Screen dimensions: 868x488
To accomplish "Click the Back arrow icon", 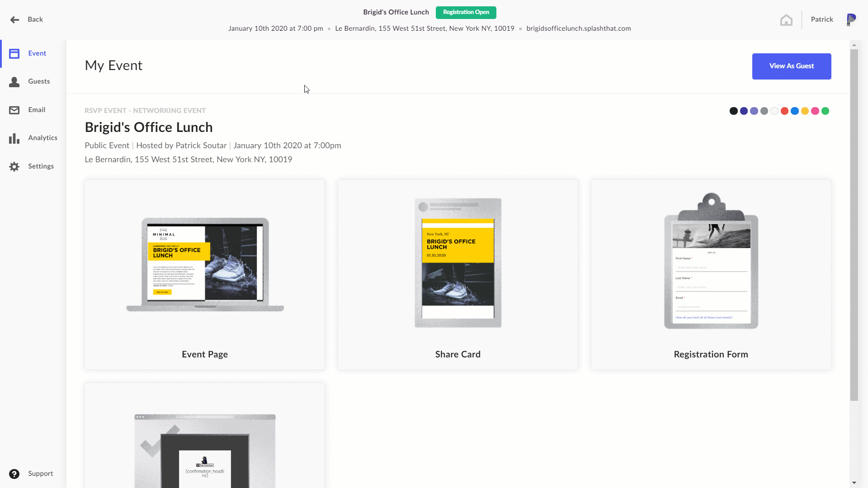I will click(x=14, y=19).
